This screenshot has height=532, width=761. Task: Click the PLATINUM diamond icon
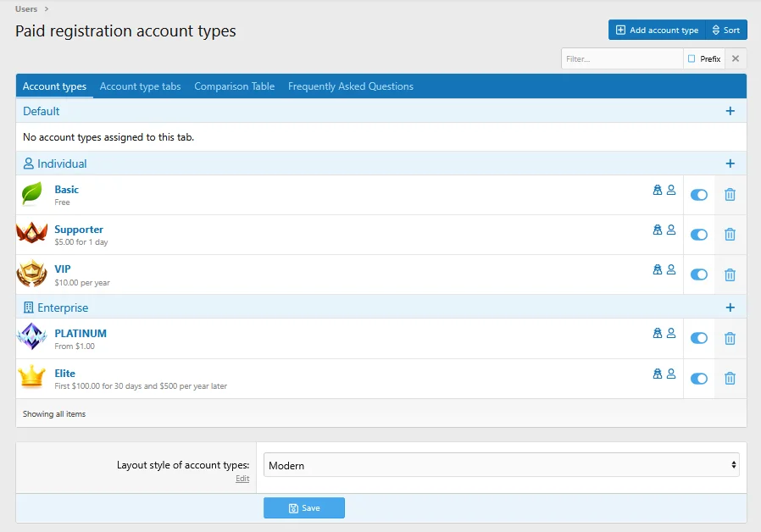coord(32,336)
